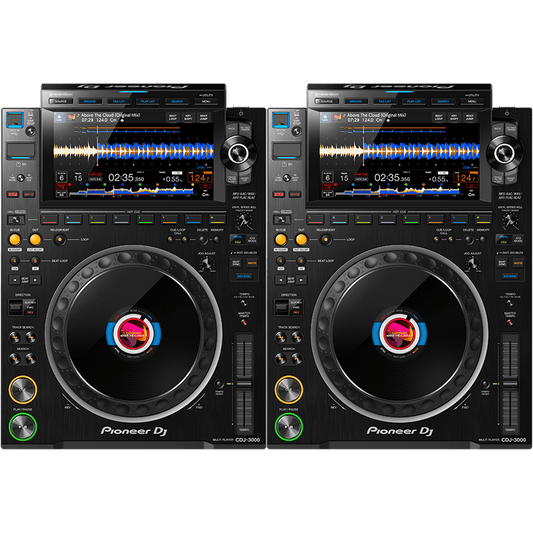
Task: Click the cue Delete button on left CDJ
Action: [203, 240]
